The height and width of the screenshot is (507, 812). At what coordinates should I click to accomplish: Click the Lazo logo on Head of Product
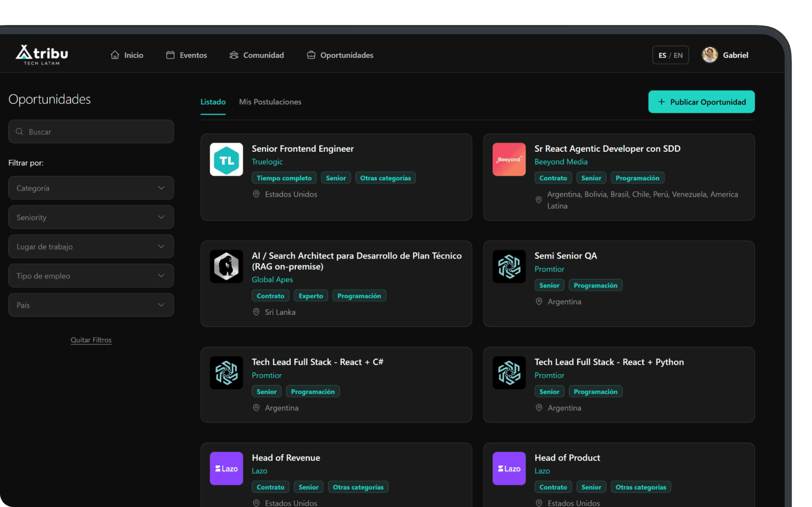pos(509,469)
